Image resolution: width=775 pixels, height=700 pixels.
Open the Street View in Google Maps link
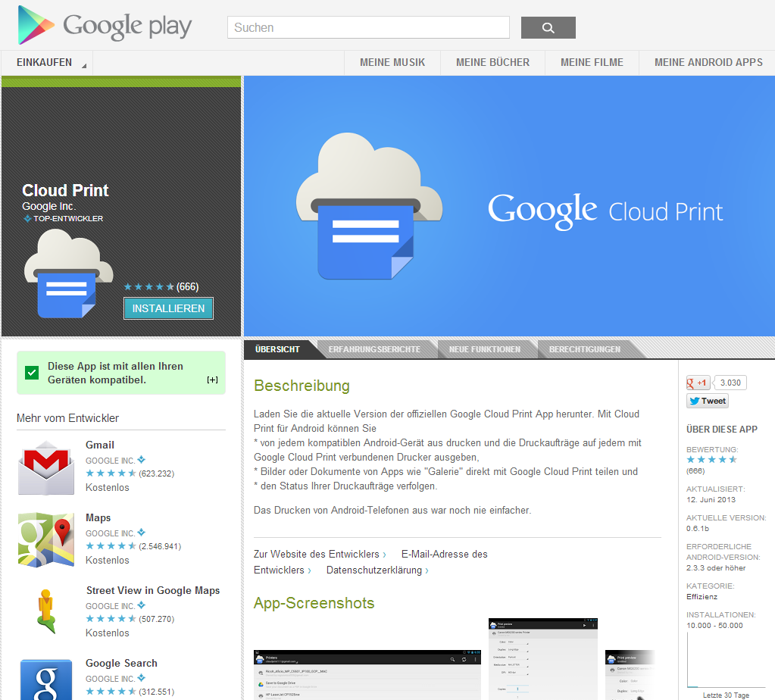pyautogui.click(x=153, y=590)
